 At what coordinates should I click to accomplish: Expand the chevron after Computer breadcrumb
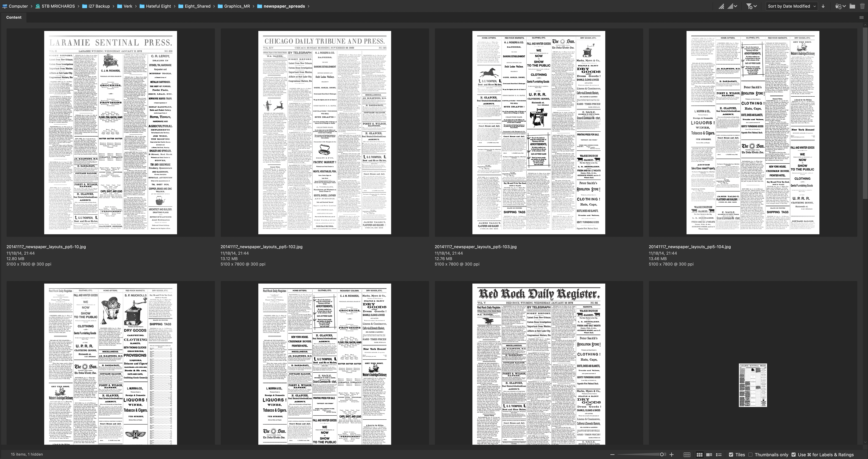tap(32, 6)
